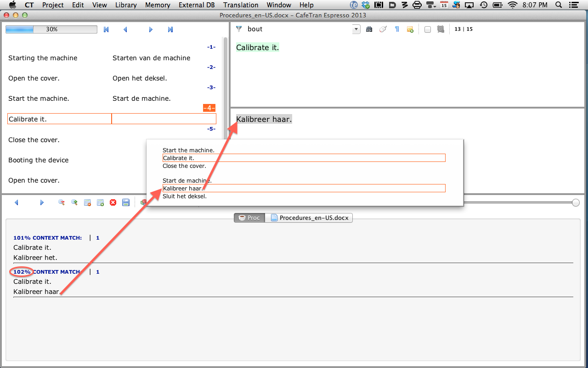The height and width of the screenshot is (368, 588).
Task: Jump to the last segment
Action: click(x=170, y=29)
